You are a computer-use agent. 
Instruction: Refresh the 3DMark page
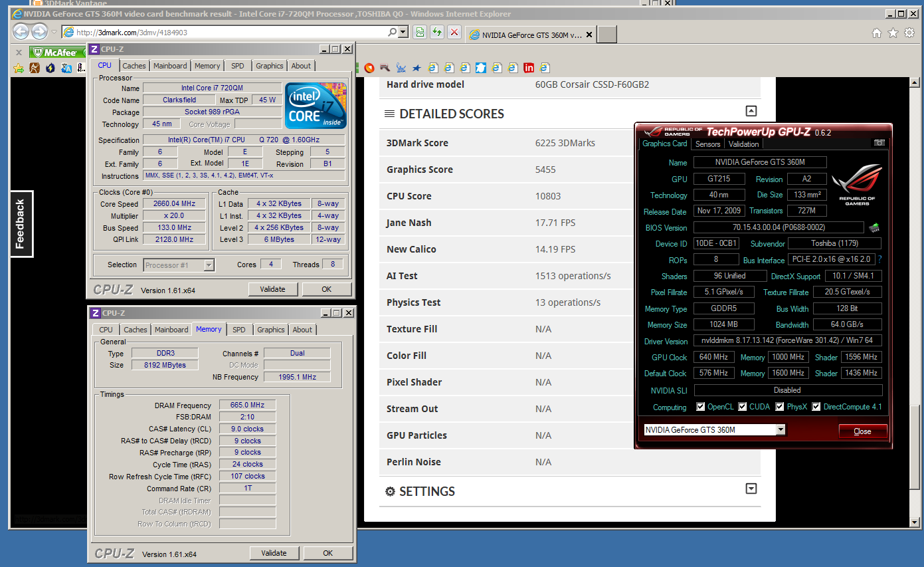pyautogui.click(x=436, y=32)
